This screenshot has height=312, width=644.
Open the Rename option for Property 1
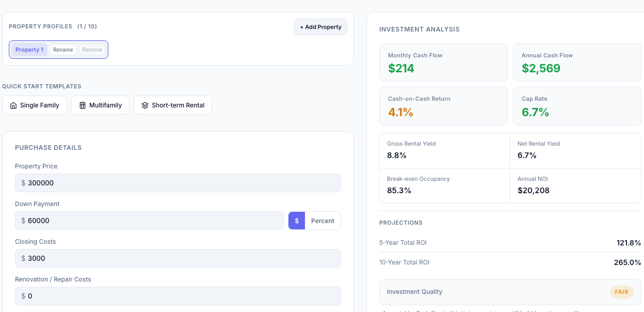(x=63, y=50)
